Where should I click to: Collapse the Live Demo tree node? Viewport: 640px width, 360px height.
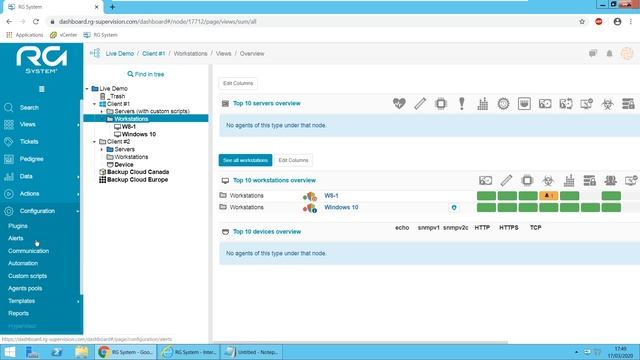(87, 89)
